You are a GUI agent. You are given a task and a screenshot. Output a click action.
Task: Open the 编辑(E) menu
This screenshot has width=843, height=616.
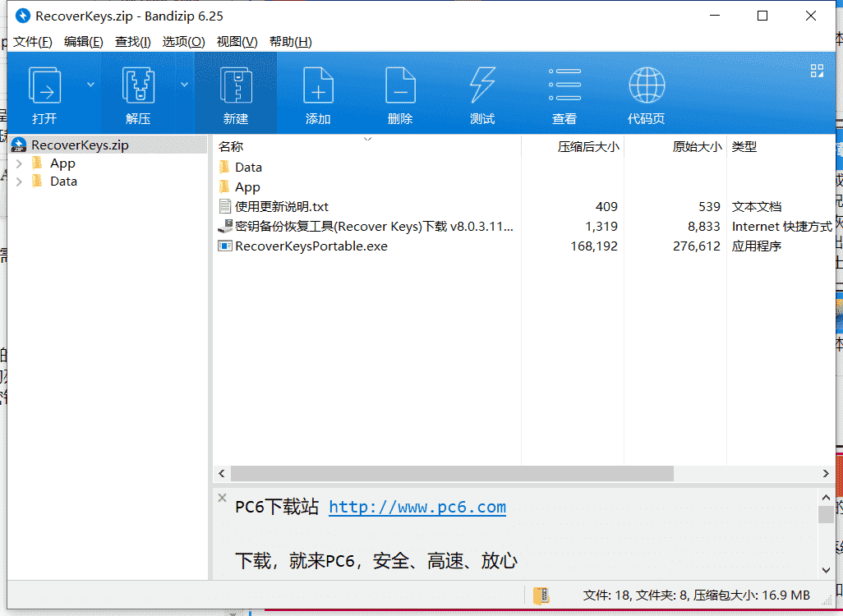pyautogui.click(x=83, y=41)
